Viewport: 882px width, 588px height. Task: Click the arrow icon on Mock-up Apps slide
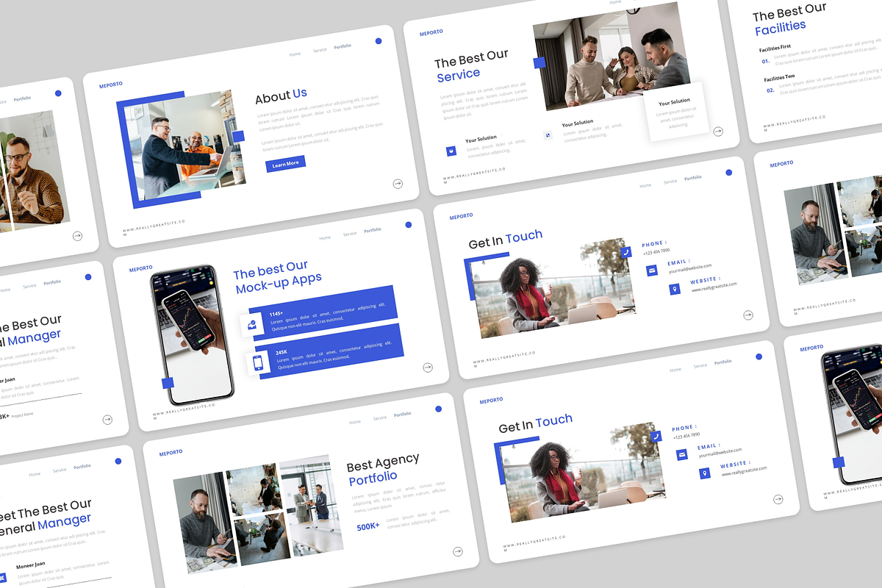[x=428, y=367]
